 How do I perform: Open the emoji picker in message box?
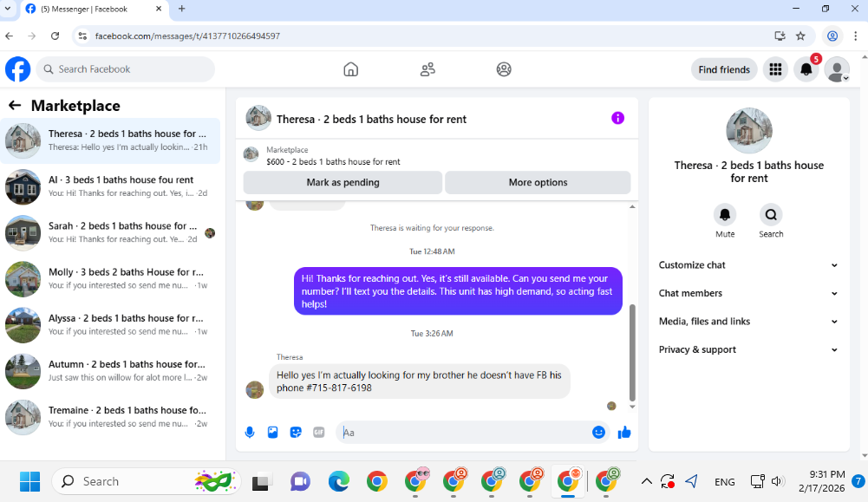coord(598,433)
